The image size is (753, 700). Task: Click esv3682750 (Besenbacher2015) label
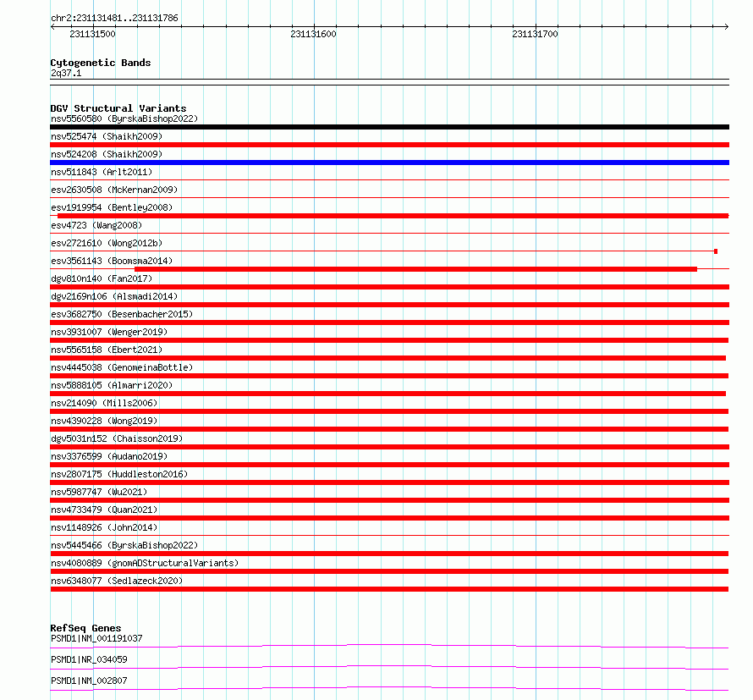click(x=122, y=314)
